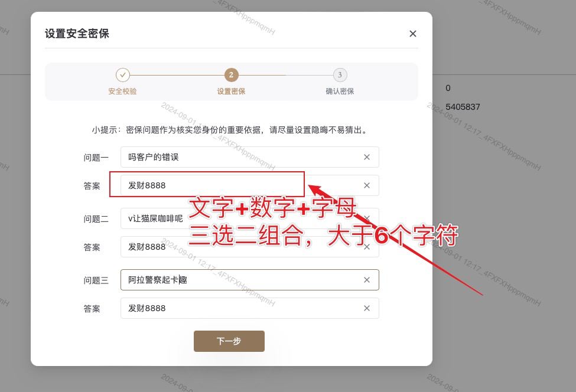Viewport: 576px width, 392px height.
Task: Click the 设置密保 step label
Action: click(231, 92)
